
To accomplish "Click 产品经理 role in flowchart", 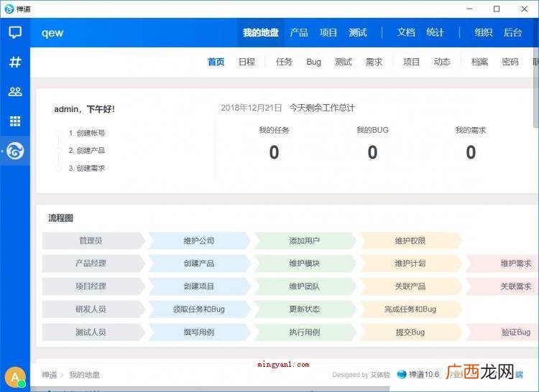I will click(x=93, y=263).
